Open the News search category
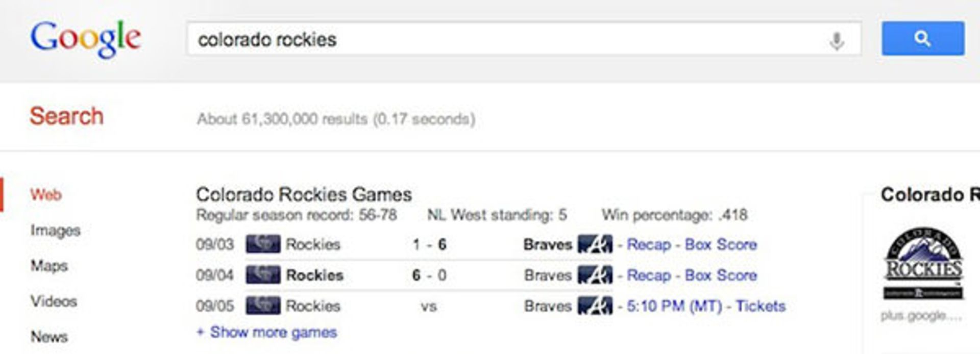 point(49,337)
